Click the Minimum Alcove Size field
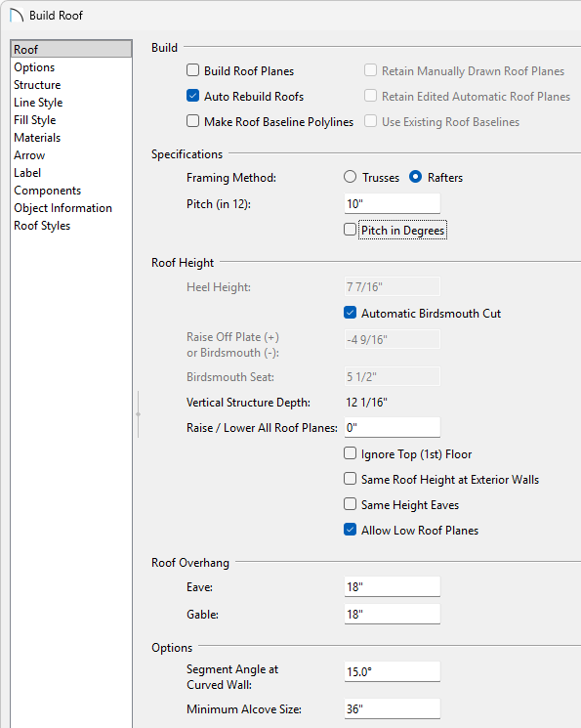The image size is (581, 728). 393,709
